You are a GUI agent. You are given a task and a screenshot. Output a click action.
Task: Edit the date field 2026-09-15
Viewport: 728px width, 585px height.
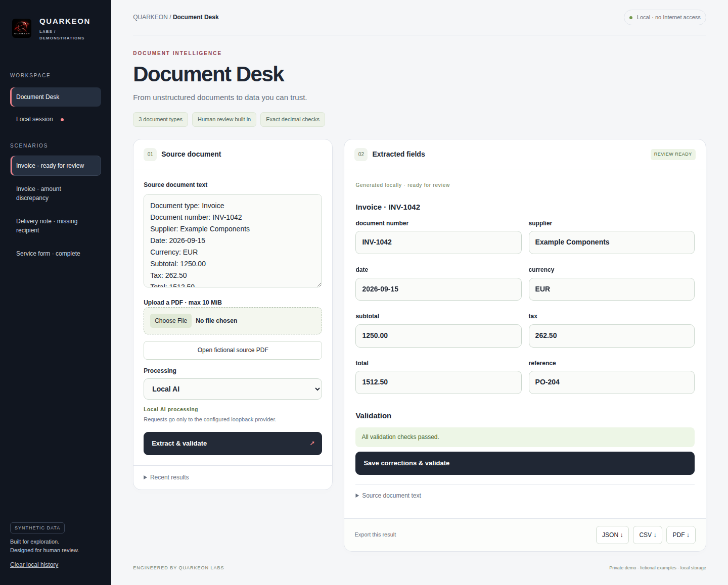(438, 289)
